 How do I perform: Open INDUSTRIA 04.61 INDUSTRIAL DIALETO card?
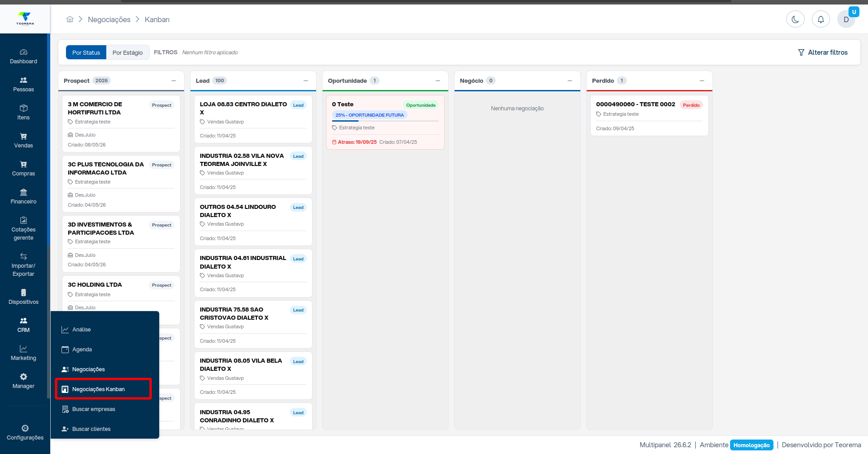pyautogui.click(x=253, y=273)
